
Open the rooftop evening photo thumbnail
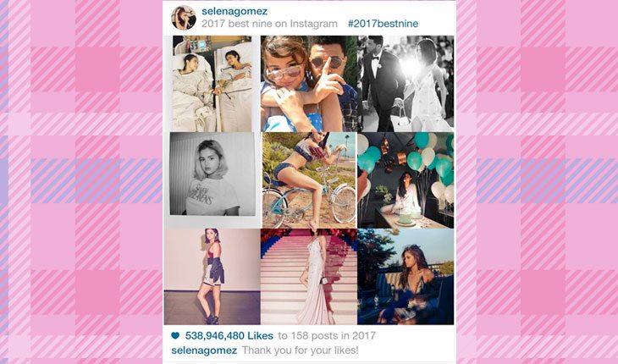pyautogui.click(x=406, y=277)
